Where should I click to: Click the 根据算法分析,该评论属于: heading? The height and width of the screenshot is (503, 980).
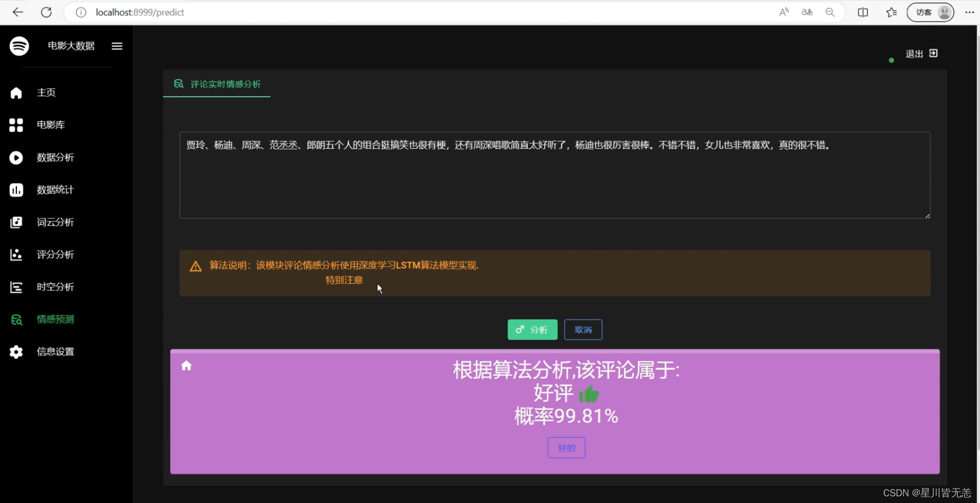pos(566,370)
